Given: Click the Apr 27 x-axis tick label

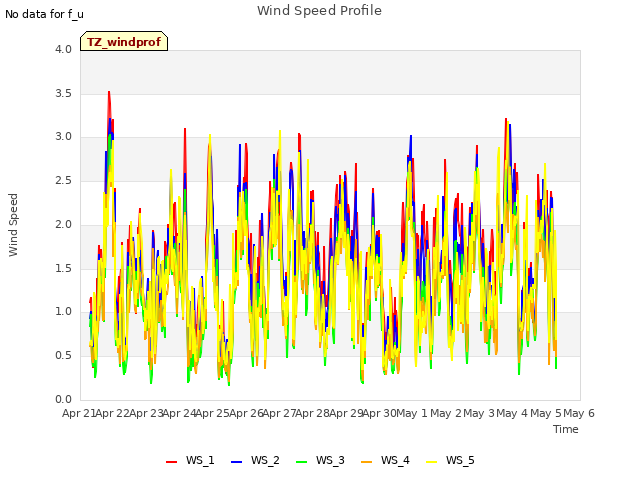Looking at the screenshot, I should pos(279,413).
